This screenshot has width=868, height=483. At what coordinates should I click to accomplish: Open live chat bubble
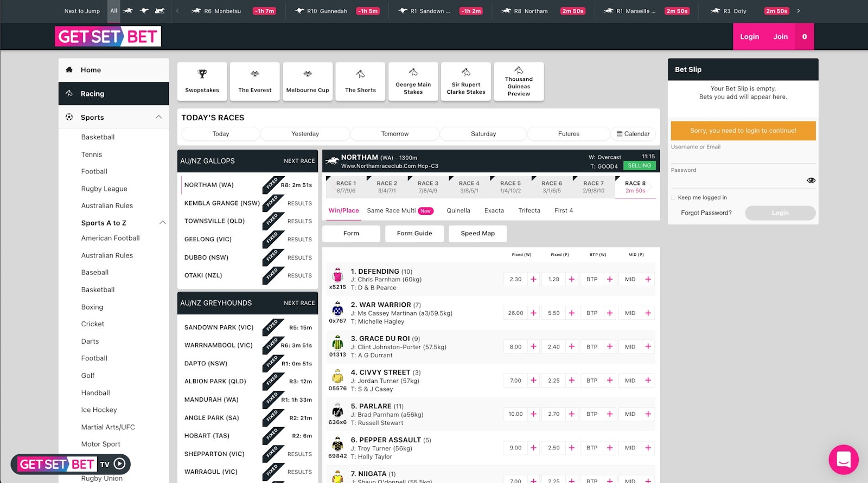(x=844, y=459)
